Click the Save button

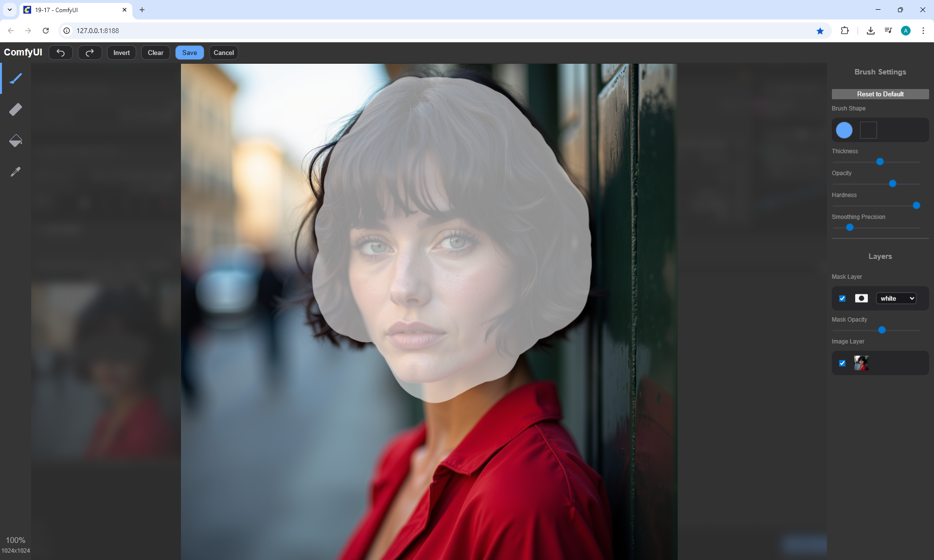(189, 53)
